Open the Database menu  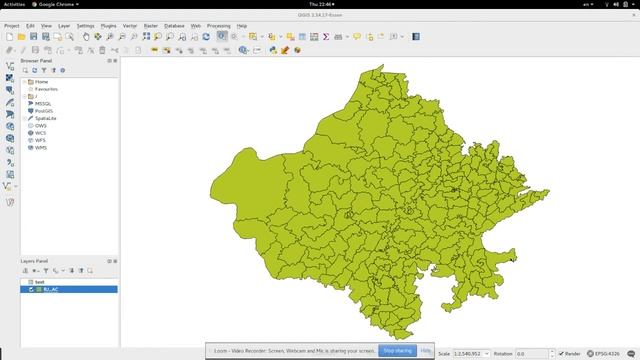174,26
